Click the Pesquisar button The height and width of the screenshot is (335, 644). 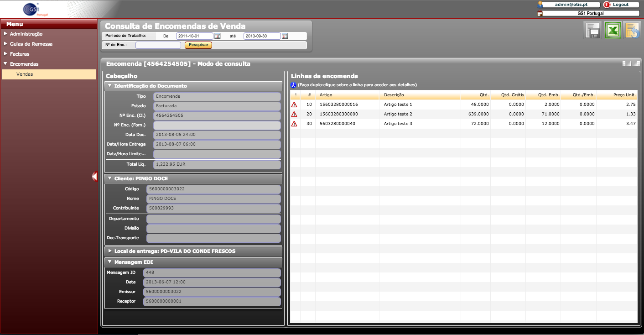pos(198,45)
